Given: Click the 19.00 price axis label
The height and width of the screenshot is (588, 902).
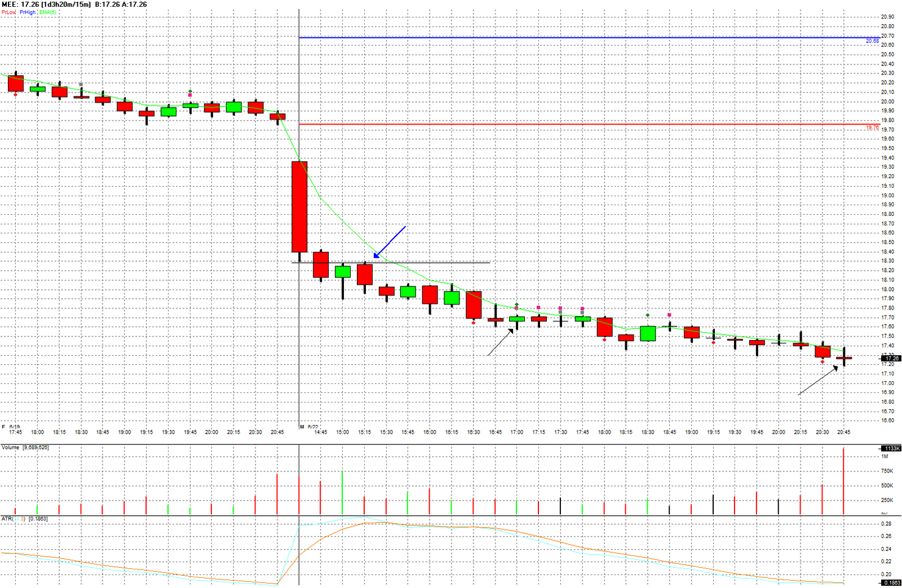Looking at the screenshot, I should tap(887, 195).
